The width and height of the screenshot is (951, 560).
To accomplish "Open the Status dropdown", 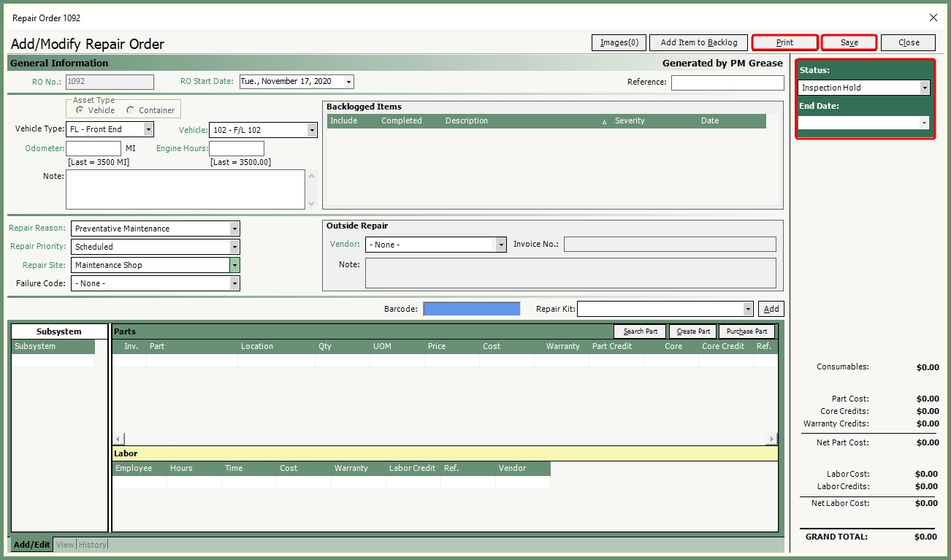I will click(925, 88).
